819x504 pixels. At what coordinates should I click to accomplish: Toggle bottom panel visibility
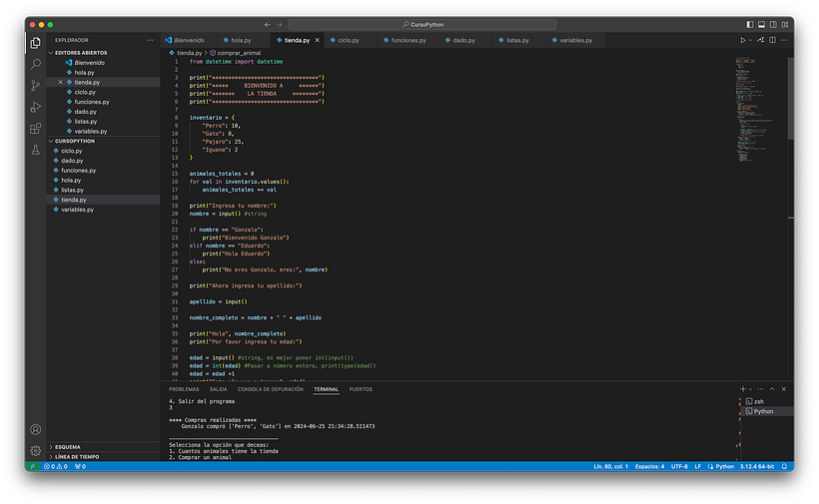pos(761,25)
